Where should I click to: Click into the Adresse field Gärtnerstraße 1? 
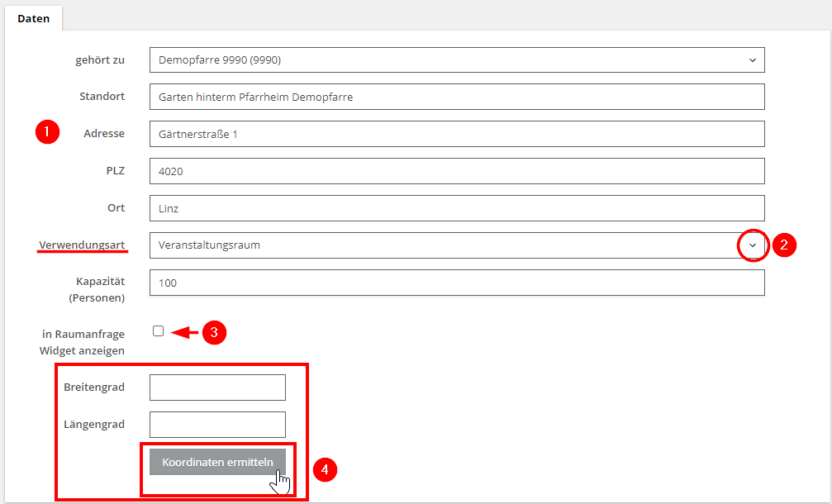point(456,134)
